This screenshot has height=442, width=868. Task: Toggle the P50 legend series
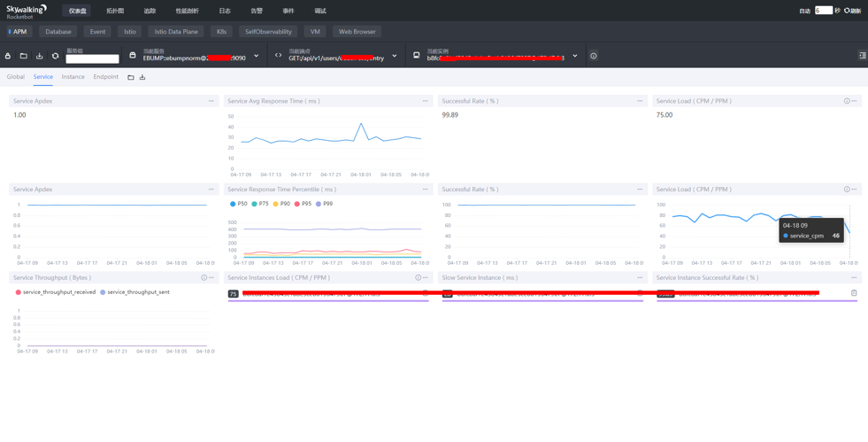(x=239, y=204)
